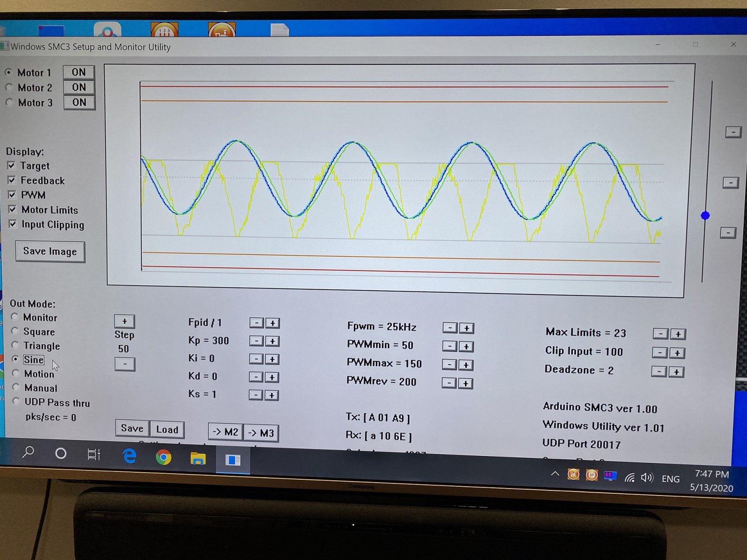Select Motion out mode

click(16, 373)
